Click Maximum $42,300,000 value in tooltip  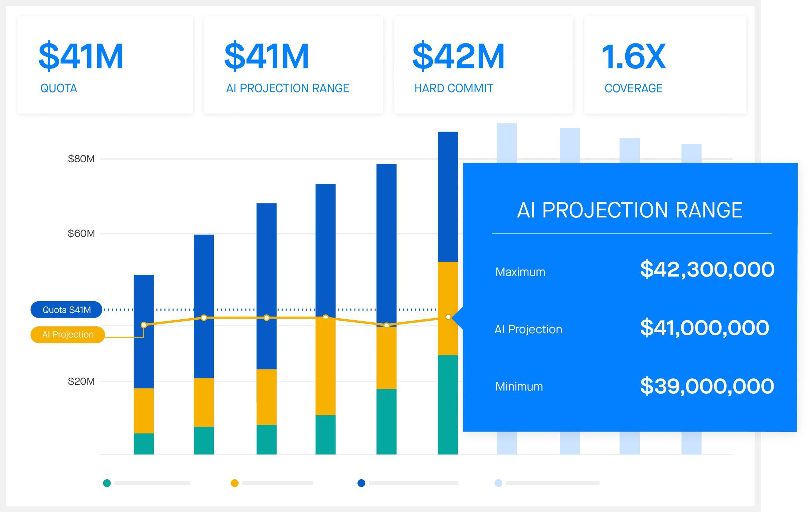coord(707,270)
